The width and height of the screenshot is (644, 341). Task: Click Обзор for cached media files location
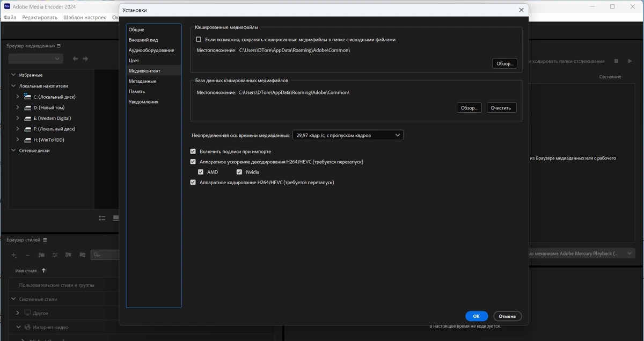coord(504,63)
